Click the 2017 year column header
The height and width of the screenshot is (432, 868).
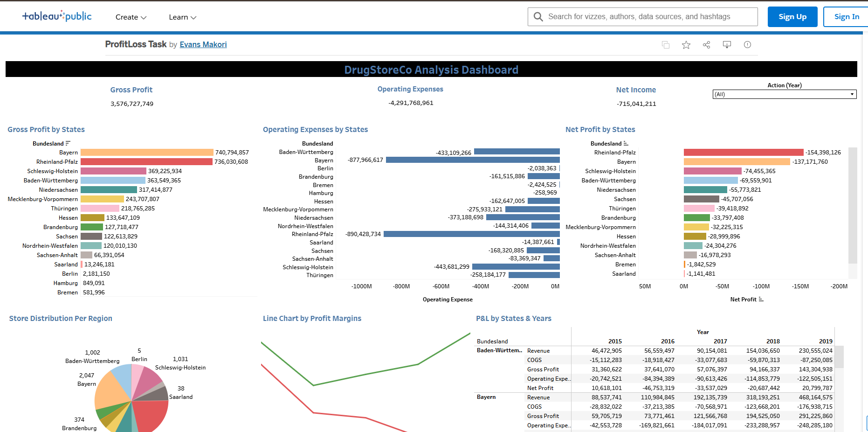pos(720,341)
